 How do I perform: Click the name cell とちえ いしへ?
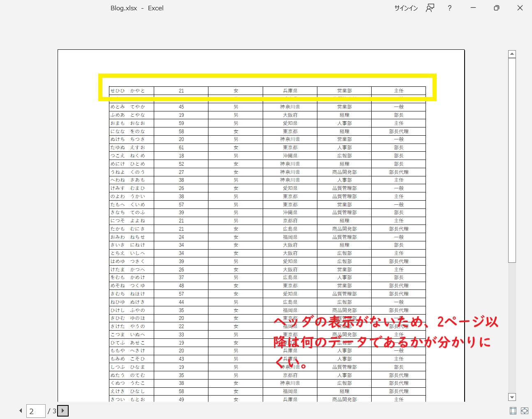[x=132, y=253]
